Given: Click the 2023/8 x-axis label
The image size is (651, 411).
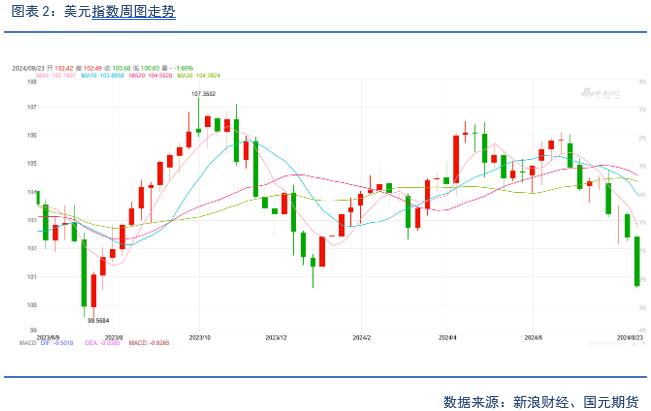Looking at the screenshot, I should [x=113, y=339].
